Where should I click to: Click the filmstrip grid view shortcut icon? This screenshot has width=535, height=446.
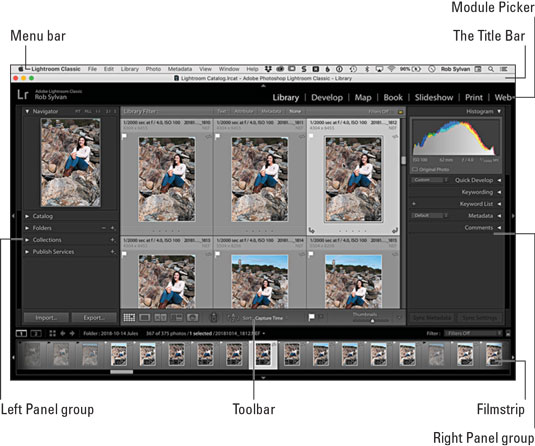click(53, 333)
